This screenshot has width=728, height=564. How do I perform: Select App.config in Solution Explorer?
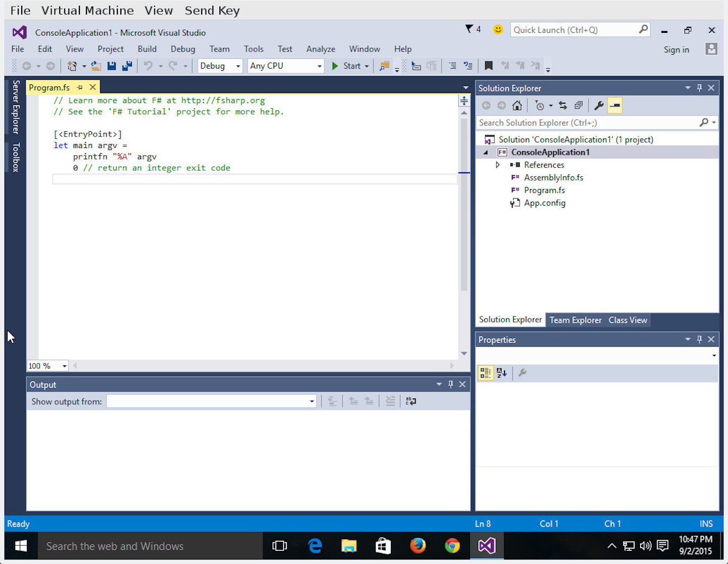click(x=544, y=203)
